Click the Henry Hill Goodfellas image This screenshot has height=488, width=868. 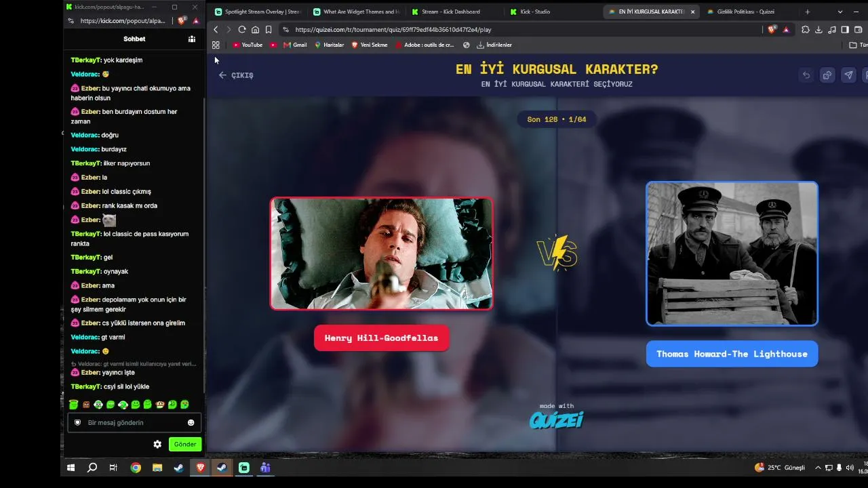[382, 253]
